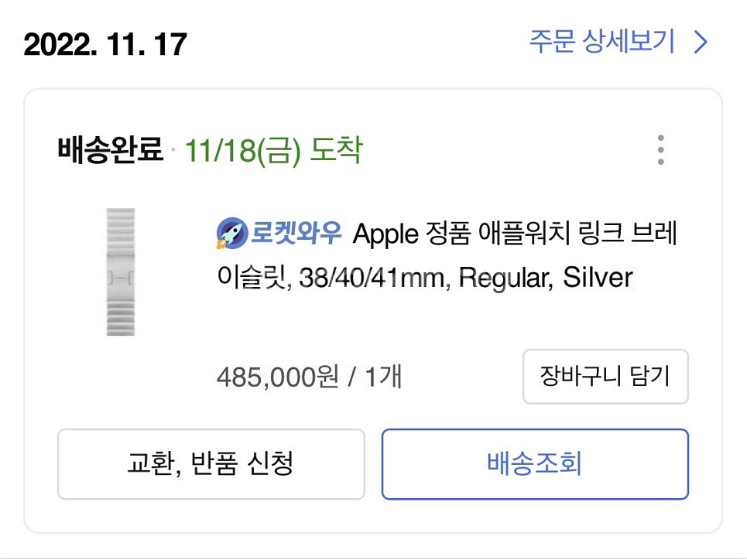The width and height of the screenshot is (747, 560).
Task: Click the Silver color option text
Action: click(598, 277)
